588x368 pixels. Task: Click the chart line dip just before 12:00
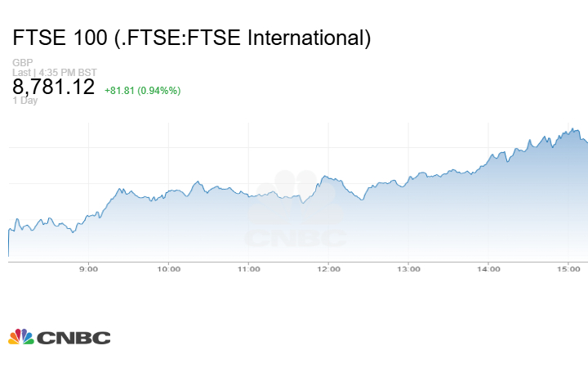tap(302, 202)
